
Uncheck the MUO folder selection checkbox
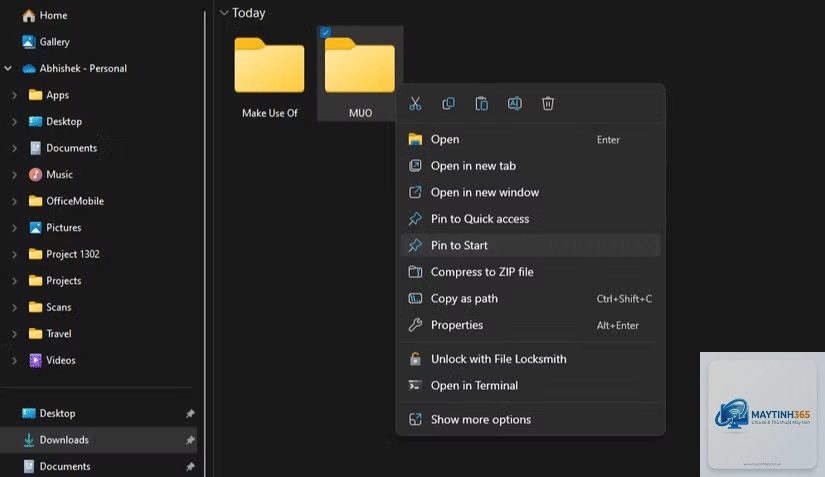(x=325, y=33)
